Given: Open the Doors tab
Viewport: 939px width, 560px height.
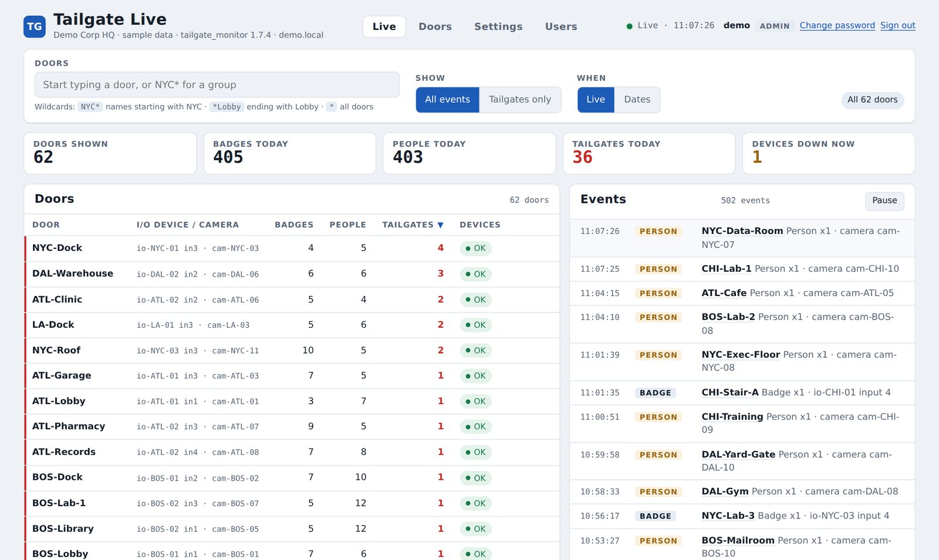Looking at the screenshot, I should [x=435, y=26].
